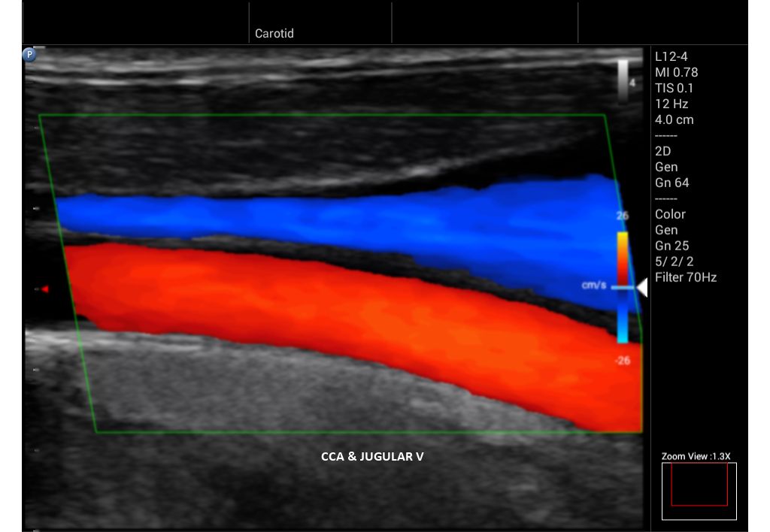Click the L12-4 transducer label
This screenshot has height=532, width=770.
pyautogui.click(x=671, y=56)
